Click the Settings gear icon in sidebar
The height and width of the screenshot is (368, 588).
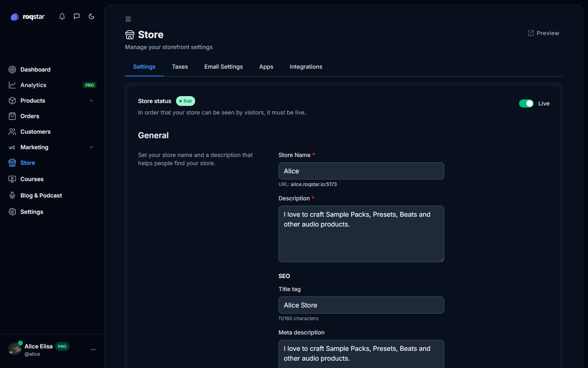click(x=12, y=212)
